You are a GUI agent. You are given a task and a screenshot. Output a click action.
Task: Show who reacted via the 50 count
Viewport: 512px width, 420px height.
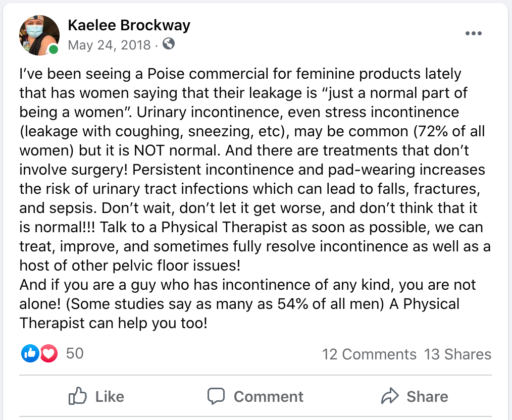[75, 353]
